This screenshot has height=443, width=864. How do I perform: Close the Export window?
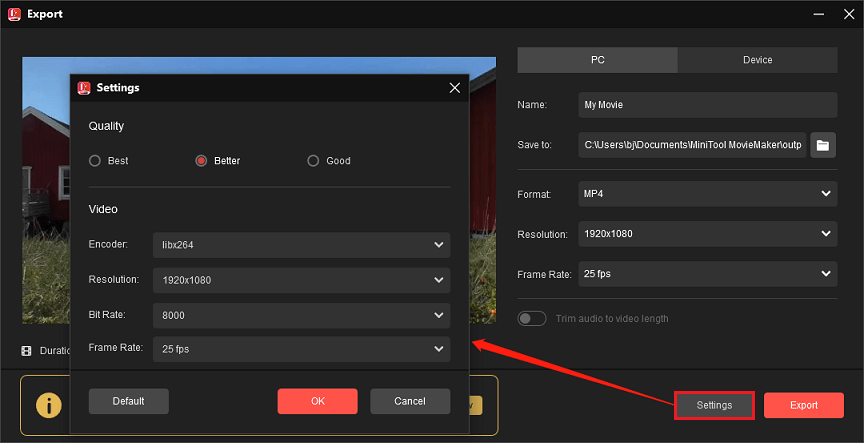(849, 14)
